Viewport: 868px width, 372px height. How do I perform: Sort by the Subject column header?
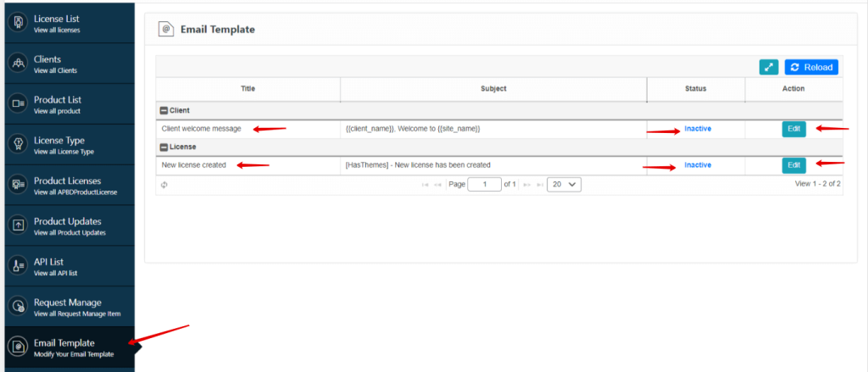(x=494, y=89)
